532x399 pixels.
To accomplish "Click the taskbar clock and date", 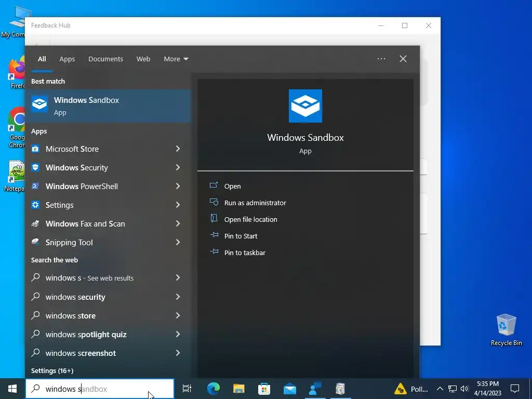I will point(487,389).
